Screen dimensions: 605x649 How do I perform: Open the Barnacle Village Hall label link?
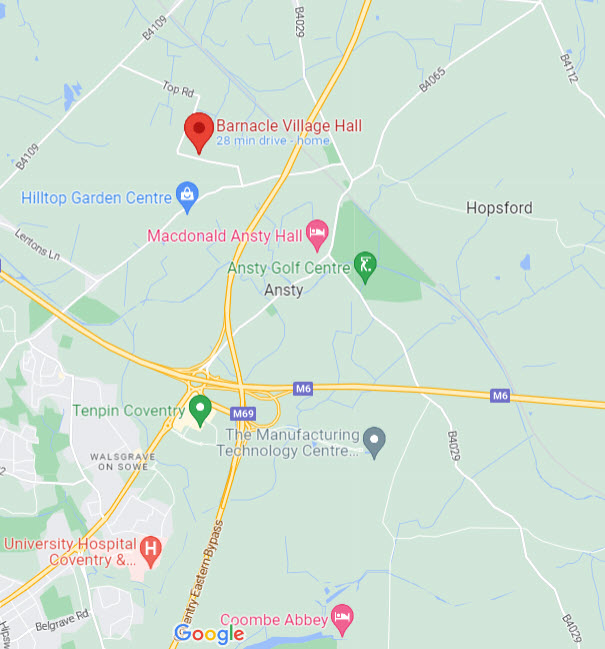[x=289, y=125]
